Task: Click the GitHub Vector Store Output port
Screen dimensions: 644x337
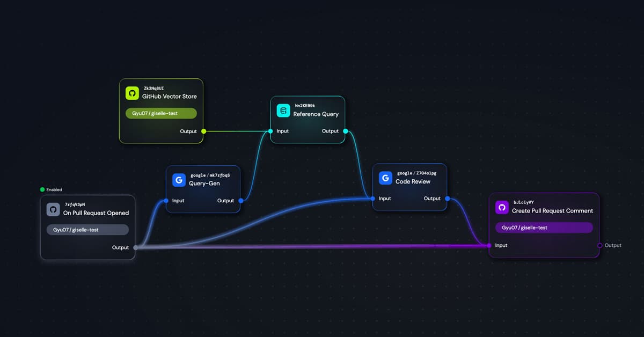Action: pyautogui.click(x=203, y=131)
